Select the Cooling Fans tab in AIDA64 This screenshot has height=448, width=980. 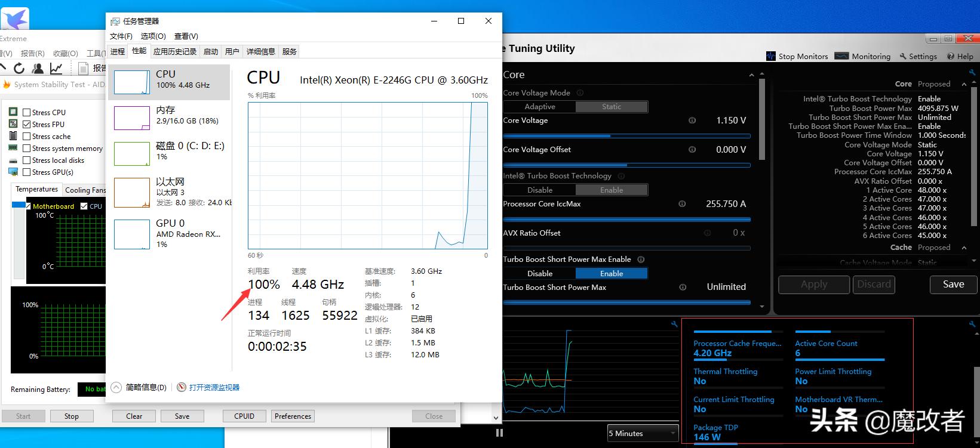[x=85, y=190]
